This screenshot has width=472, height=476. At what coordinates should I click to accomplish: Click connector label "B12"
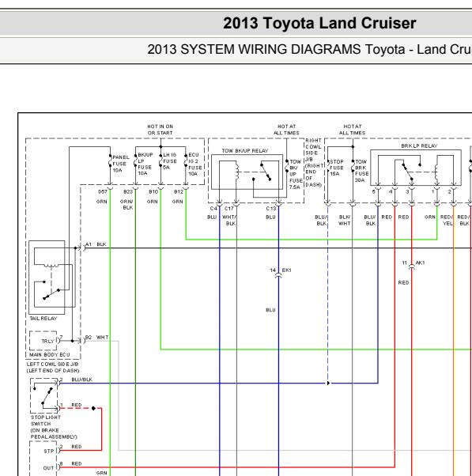point(179,192)
